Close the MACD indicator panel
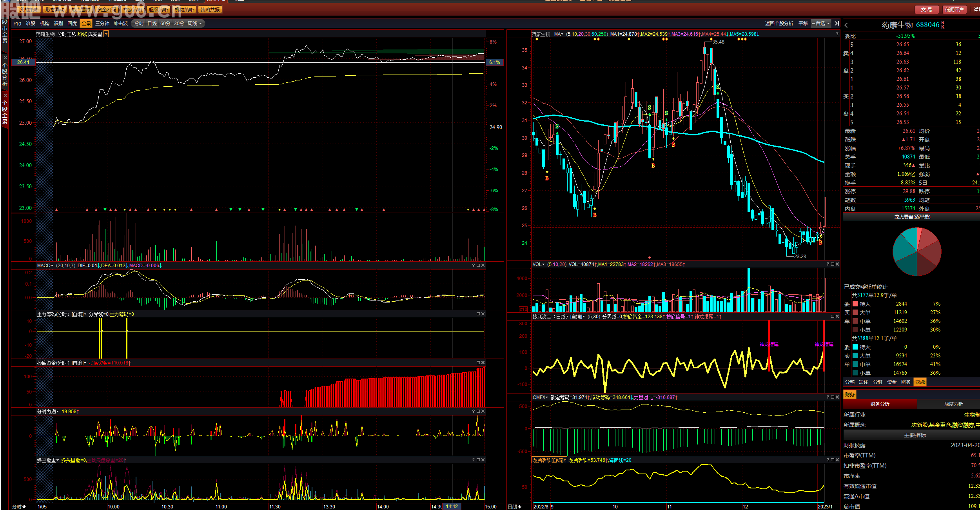 point(483,266)
